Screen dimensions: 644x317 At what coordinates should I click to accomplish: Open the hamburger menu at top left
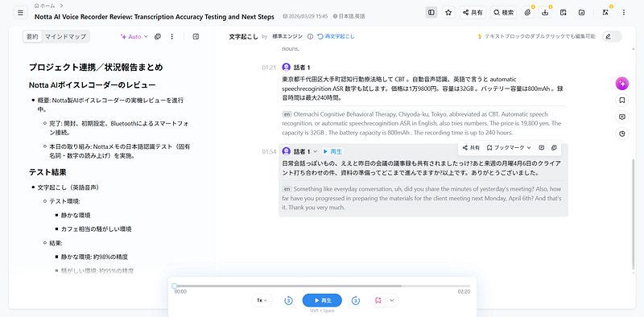point(20,12)
